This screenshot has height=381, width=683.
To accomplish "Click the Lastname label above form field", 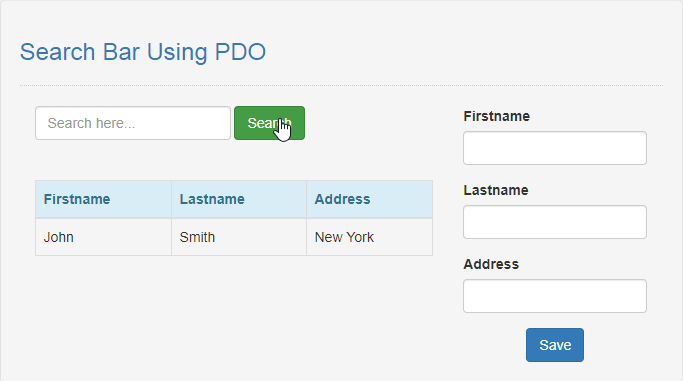I will (496, 190).
